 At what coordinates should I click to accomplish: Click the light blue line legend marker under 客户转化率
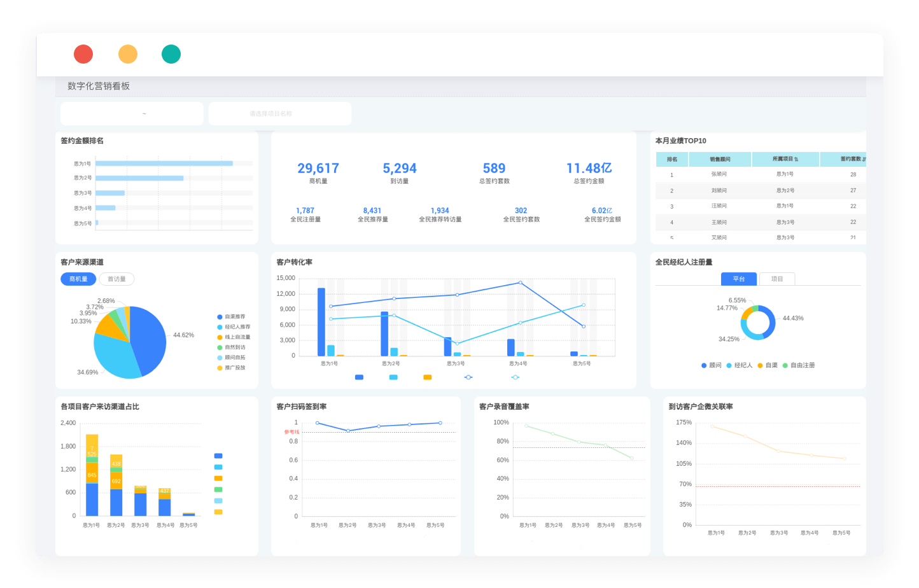[516, 377]
